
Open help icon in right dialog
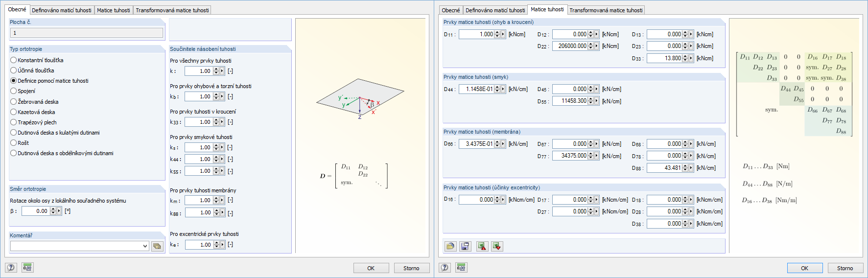[x=445, y=267]
